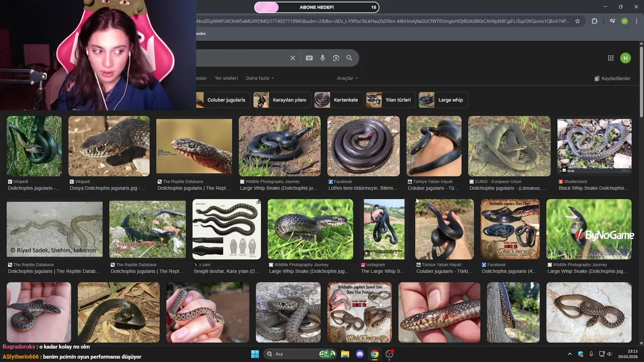Select the Karayılan yılanı filter chip
This screenshot has height=362, width=644.
tap(282, 100)
